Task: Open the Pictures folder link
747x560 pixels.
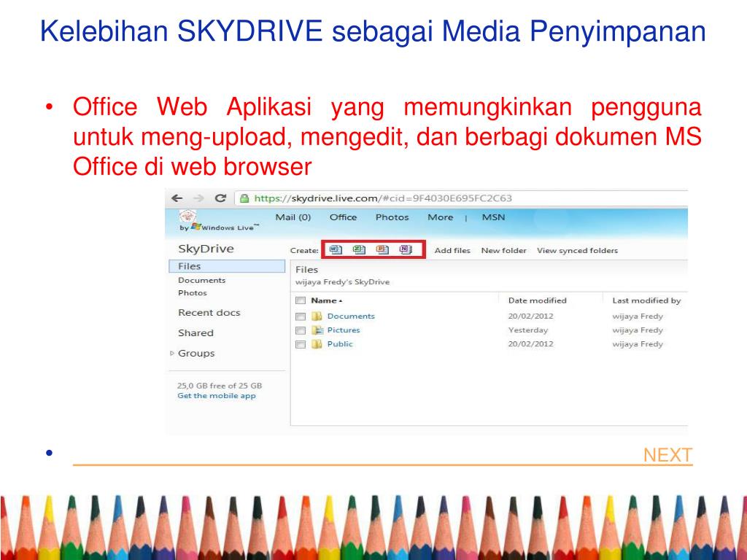Action: point(344,330)
